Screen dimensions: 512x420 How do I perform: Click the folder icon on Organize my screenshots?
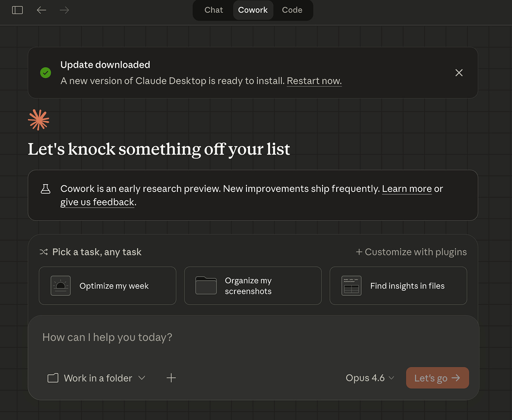click(x=206, y=285)
